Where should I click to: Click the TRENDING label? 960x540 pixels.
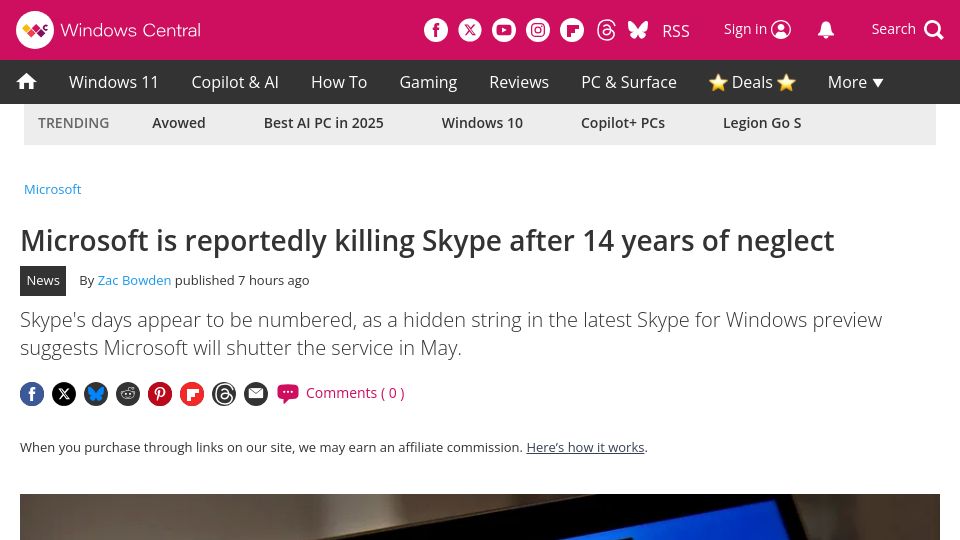coord(73,123)
